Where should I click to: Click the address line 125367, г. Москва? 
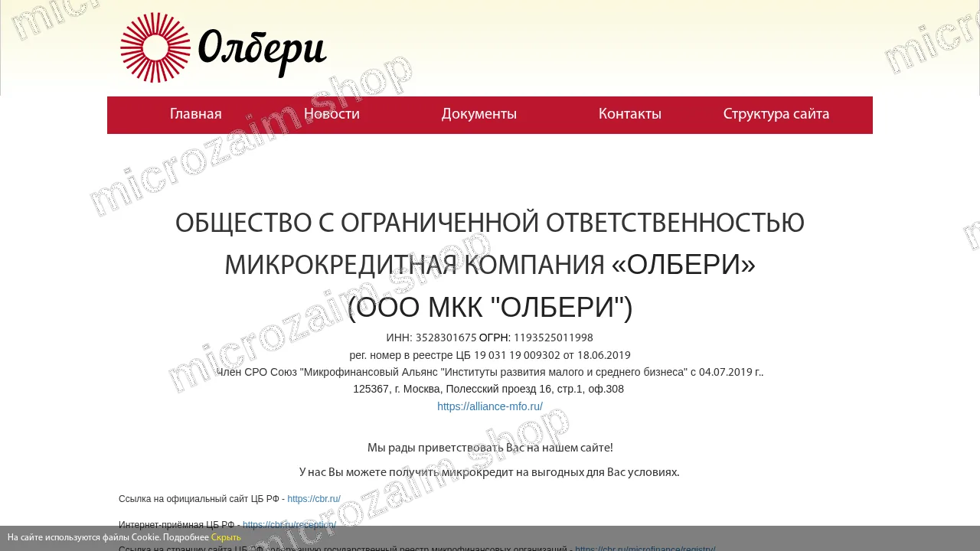[x=488, y=389]
